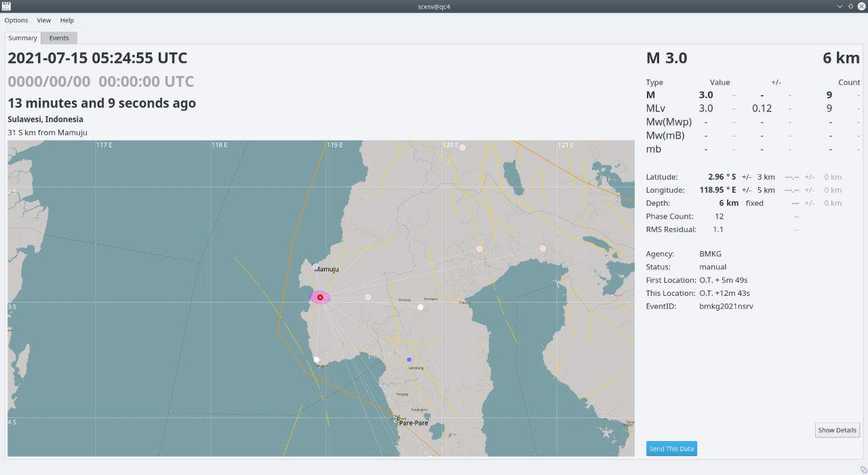Click the red earthquake epicenter marker
This screenshot has height=475, width=868.
tap(320, 297)
